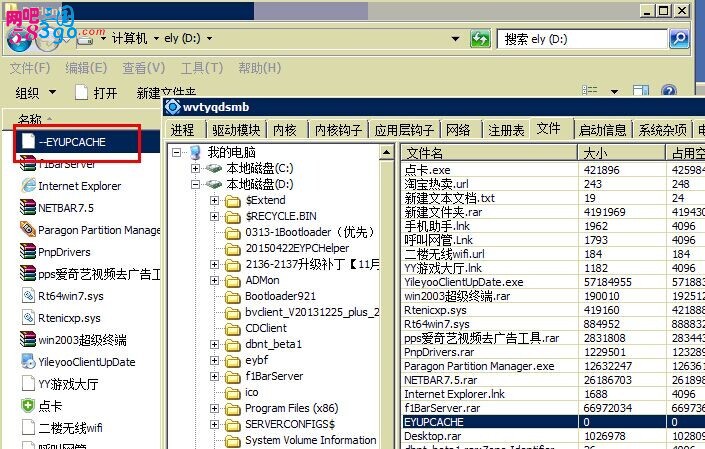Switch to the 启动信息 tab
This screenshot has width=705, height=449.
click(602, 130)
